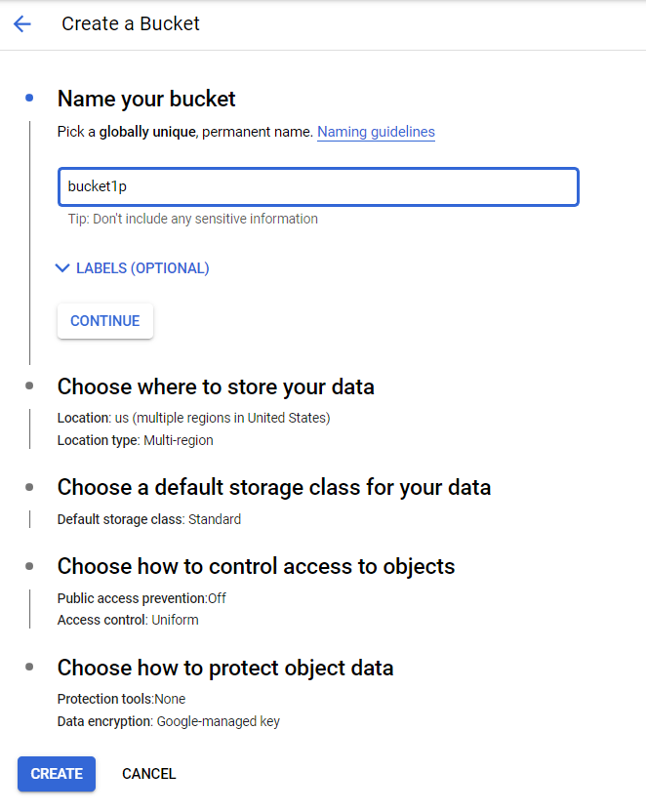Expand the Choose where to store your data section
Screen dimensions: 646x812
point(216,386)
